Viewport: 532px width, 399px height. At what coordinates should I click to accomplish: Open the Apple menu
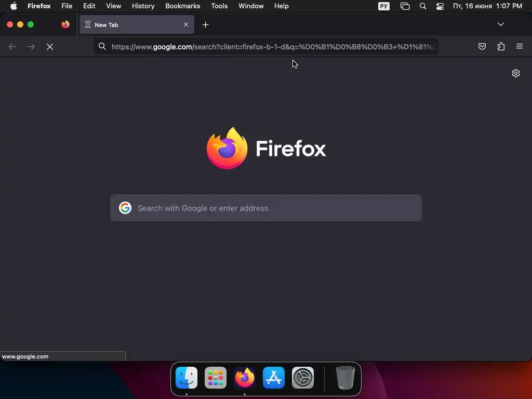click(x=14, y=6)
